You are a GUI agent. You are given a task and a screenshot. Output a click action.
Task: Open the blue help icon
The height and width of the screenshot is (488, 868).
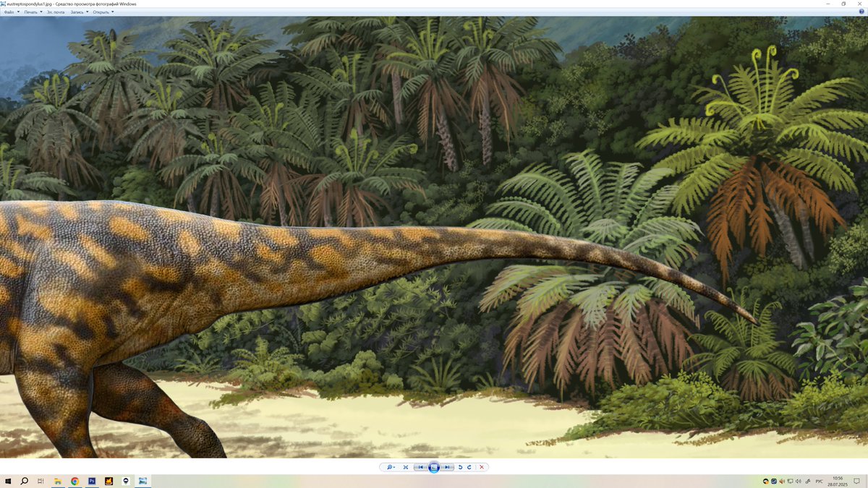point(861,12)
